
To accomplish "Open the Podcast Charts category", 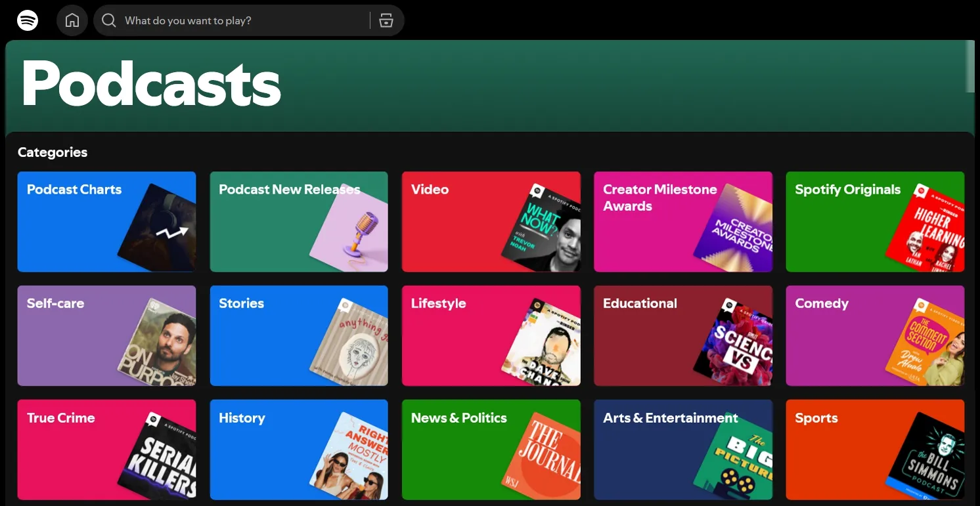I will [x=106, y=221].
